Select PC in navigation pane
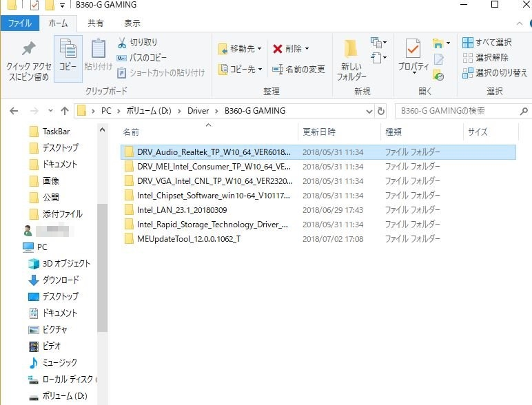Viewport: 532px width, 405px height. [x=35, y=247]
